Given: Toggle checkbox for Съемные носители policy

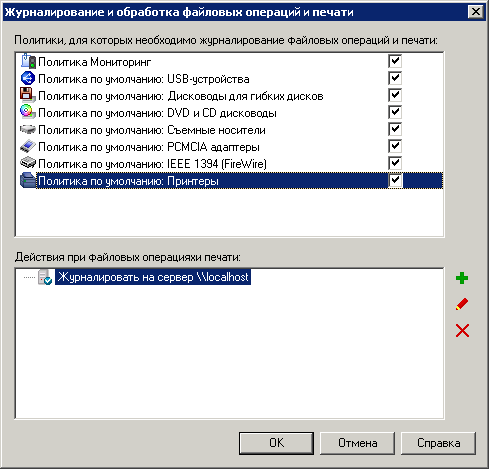Looking at the screenshot, I should tap(395, 129).
